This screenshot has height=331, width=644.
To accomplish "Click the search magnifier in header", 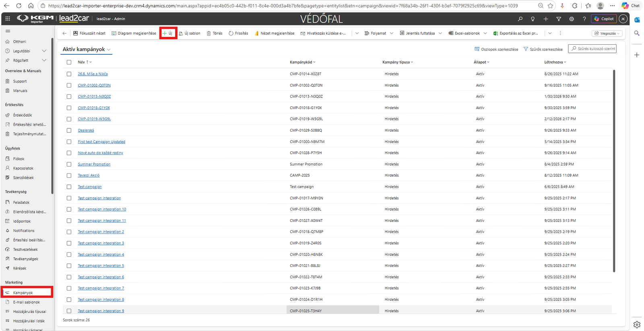I will (x=520, y=19).
